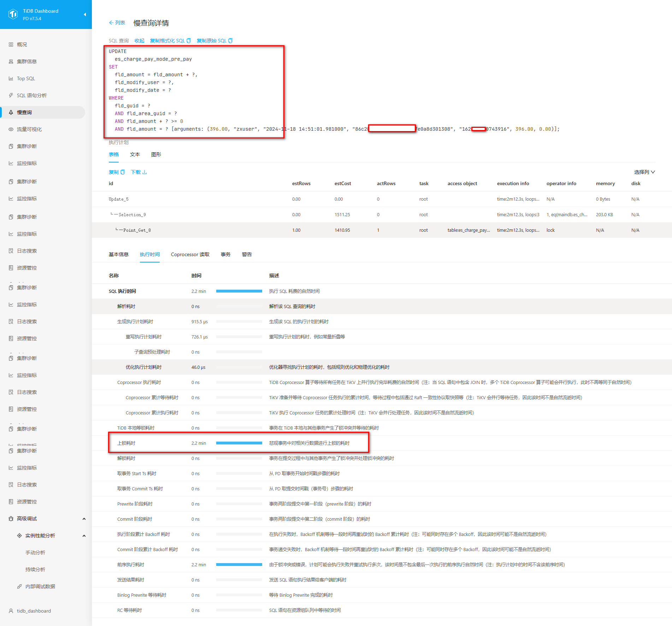672x626 pixels.
Task: Click the Coprocessor 执行耗时 row name
Action: coord(139,382)
